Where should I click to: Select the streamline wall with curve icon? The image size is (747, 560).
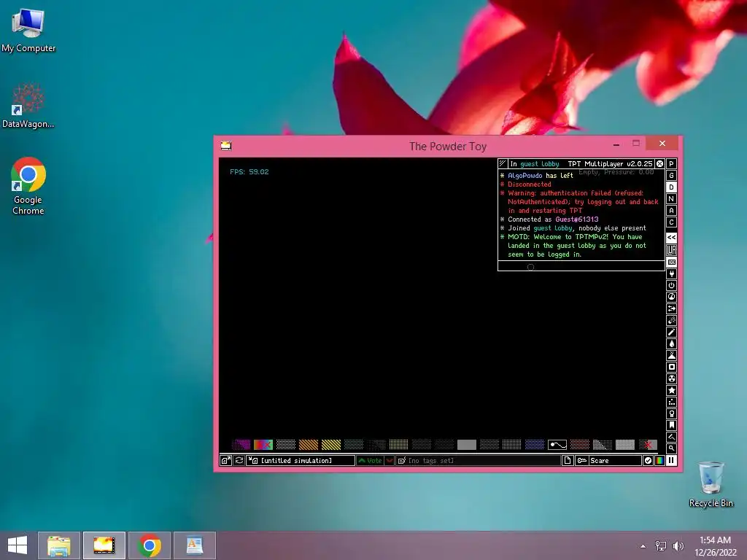(x=557, y=445)
